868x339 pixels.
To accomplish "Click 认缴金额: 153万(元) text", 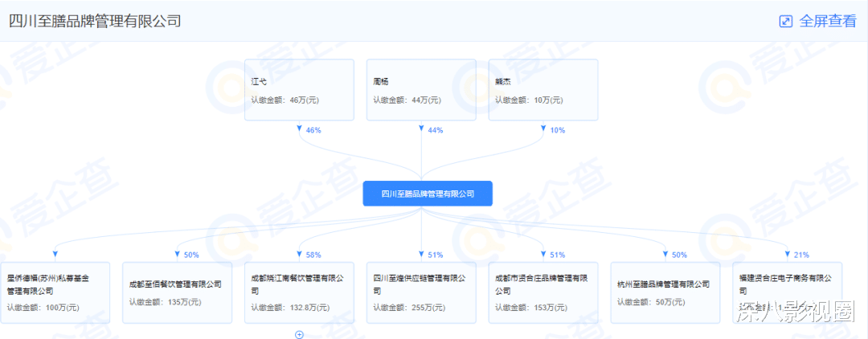I will tap(531, 307).
